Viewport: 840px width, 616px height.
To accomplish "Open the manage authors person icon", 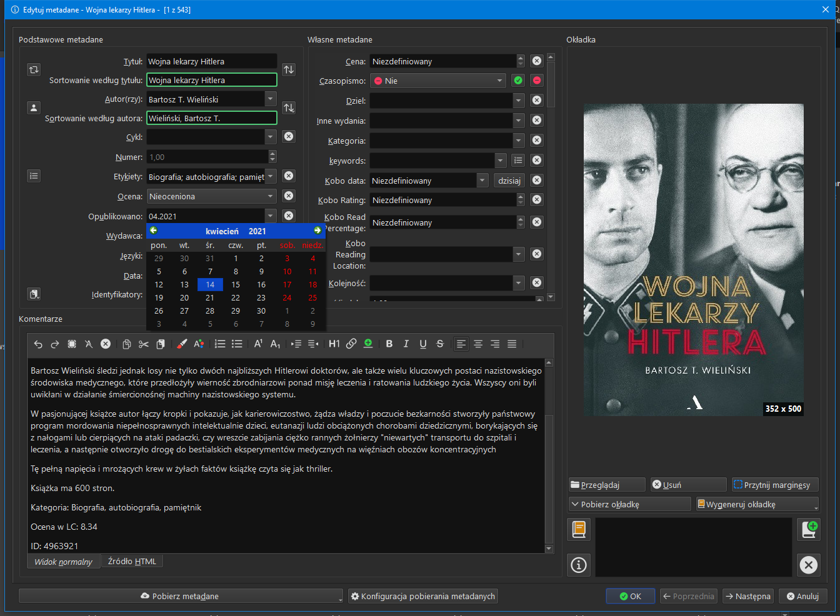I will 34,108.
